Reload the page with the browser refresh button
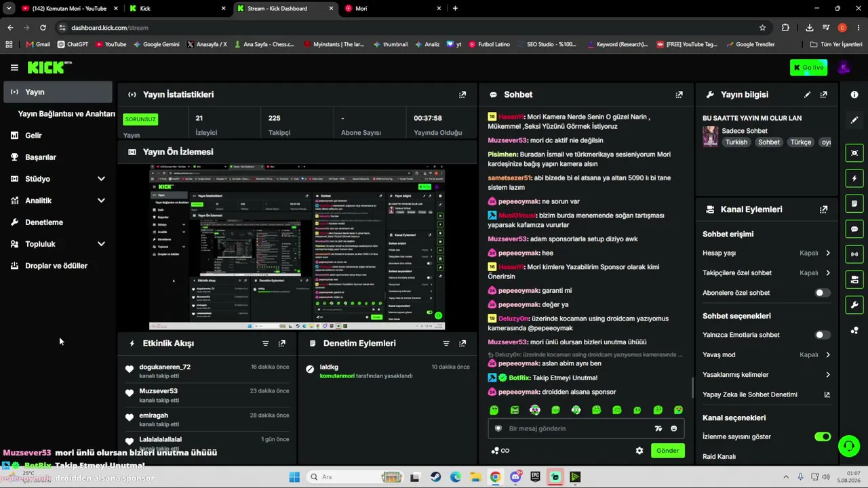Viewport: 868px width, 488px height. click(43, 28)
